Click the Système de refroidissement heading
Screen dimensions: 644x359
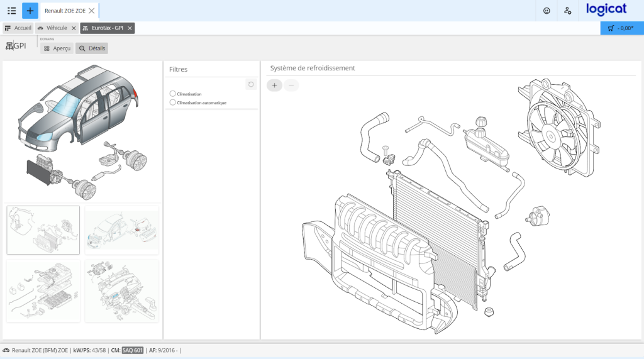[313, 68]
